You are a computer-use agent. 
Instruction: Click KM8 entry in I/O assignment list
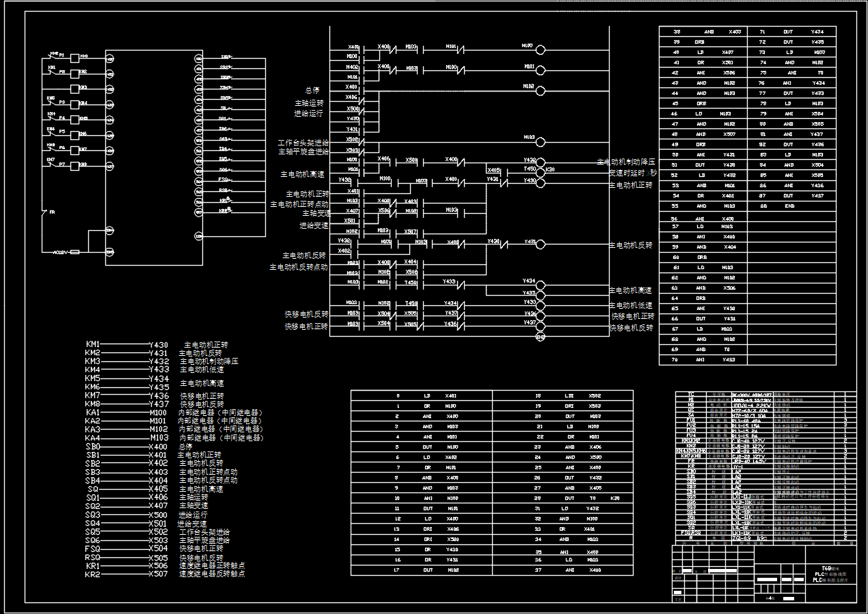tap(93, 404)
